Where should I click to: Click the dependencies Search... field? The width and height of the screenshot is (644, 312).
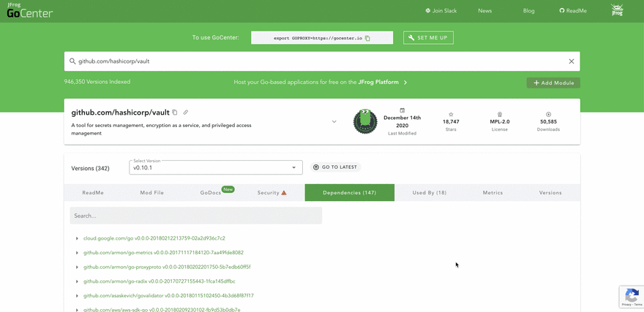pyautogui.click(x=196, y=216)
